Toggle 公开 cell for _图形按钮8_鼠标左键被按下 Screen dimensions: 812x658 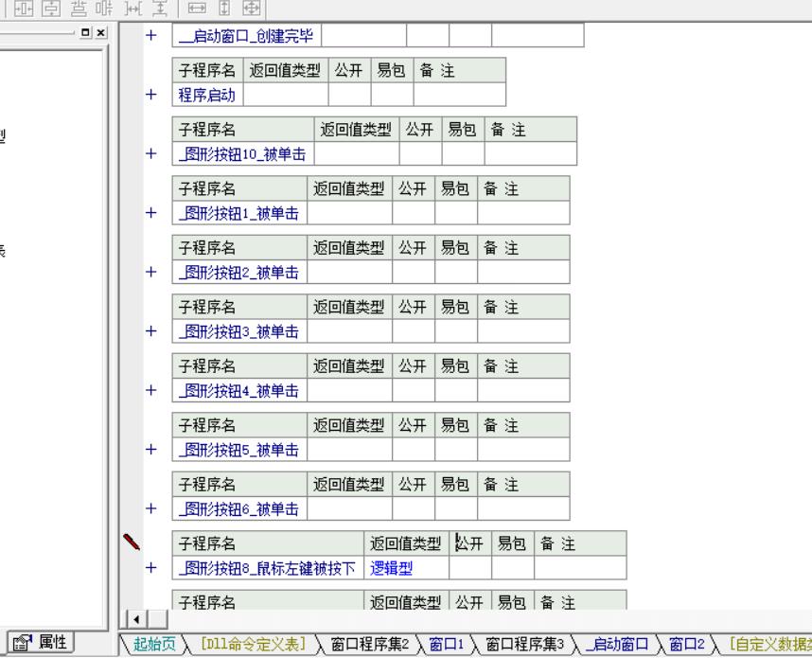coord(469,568)
